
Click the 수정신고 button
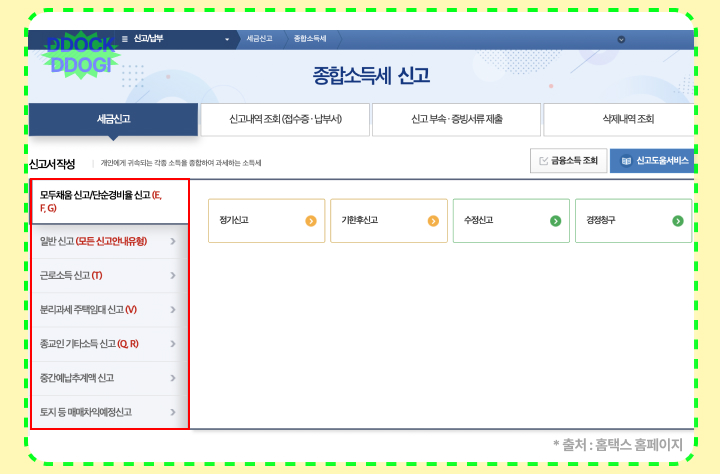[x=511, y=221]
